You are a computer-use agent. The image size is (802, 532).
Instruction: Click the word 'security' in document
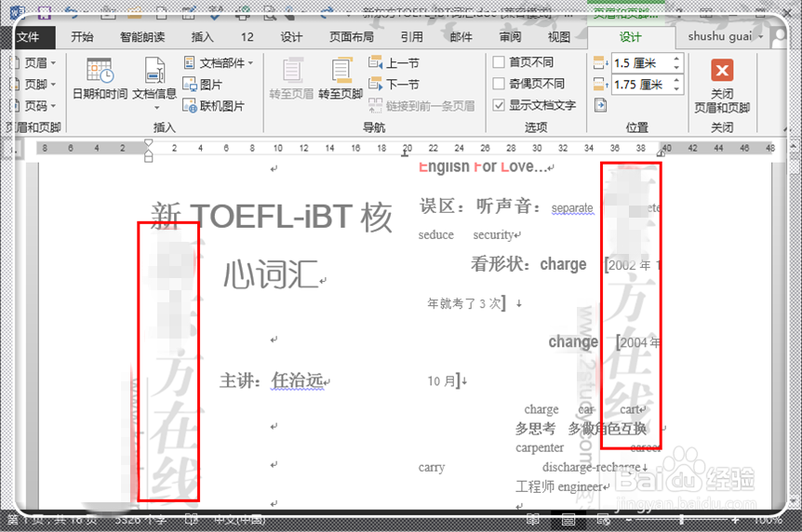(493, 234)
